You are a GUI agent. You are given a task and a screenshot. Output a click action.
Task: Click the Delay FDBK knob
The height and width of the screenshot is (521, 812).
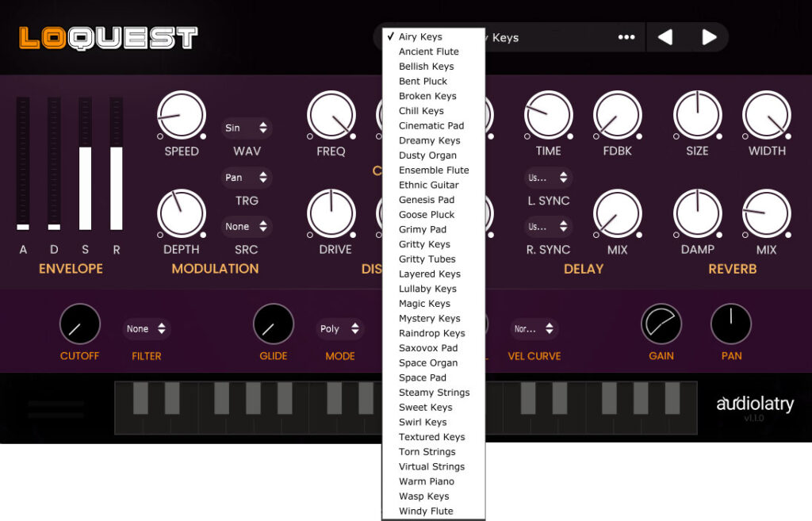click(617, 115)
